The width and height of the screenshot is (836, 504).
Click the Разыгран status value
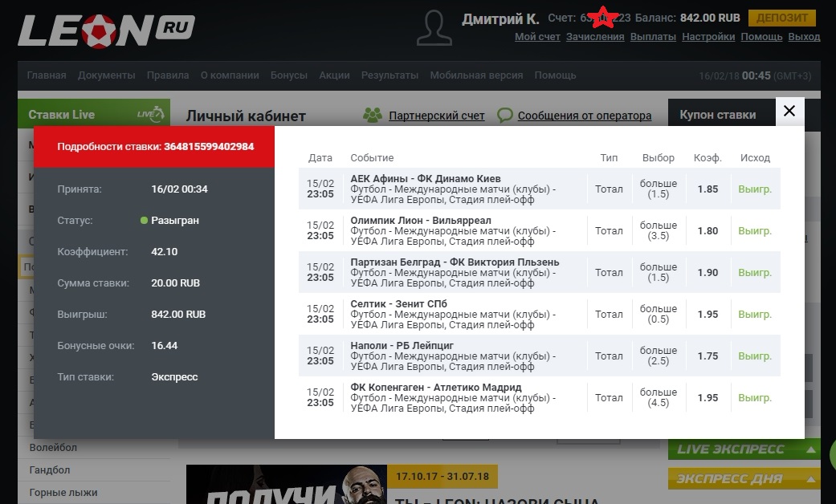pos(175,221)
